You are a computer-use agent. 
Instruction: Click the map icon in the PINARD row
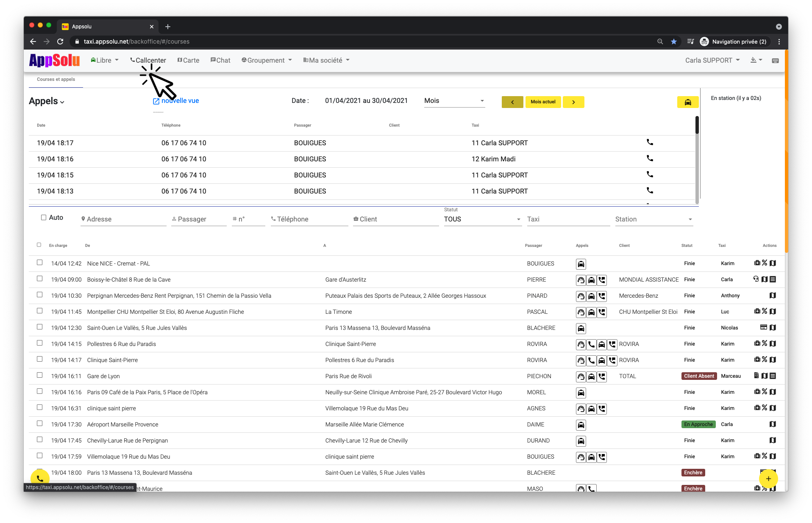tap(773, 295)
